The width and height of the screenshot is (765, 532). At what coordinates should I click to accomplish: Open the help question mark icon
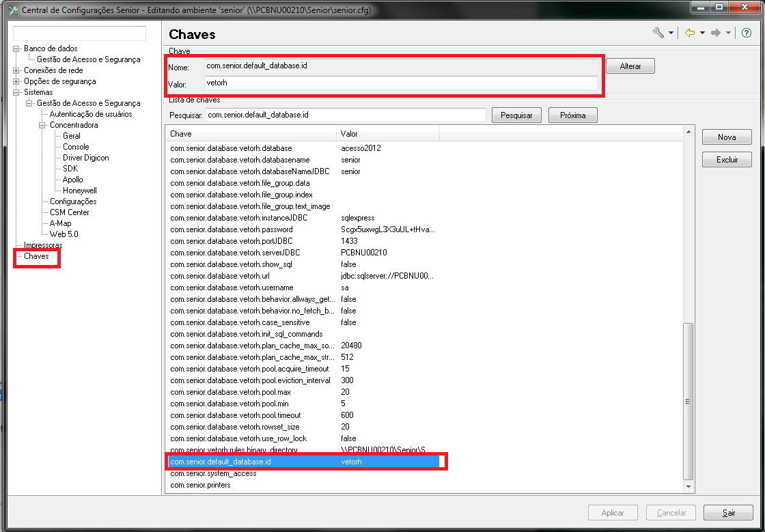click(747, 33)
